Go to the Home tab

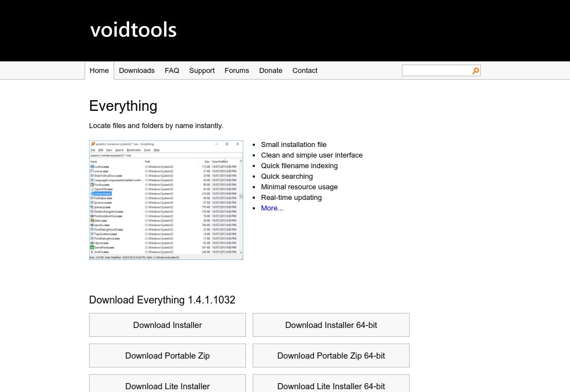99,71
